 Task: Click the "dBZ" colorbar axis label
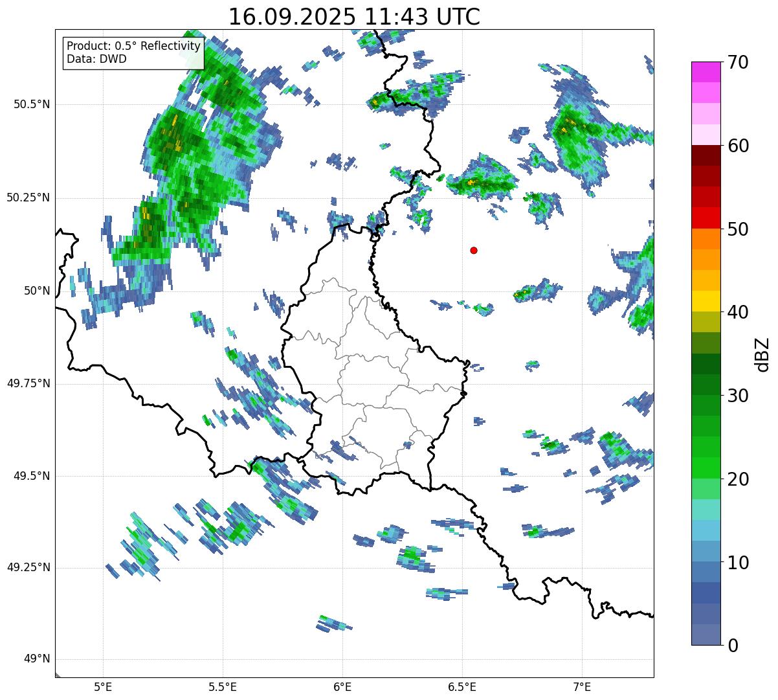[762, 354]
